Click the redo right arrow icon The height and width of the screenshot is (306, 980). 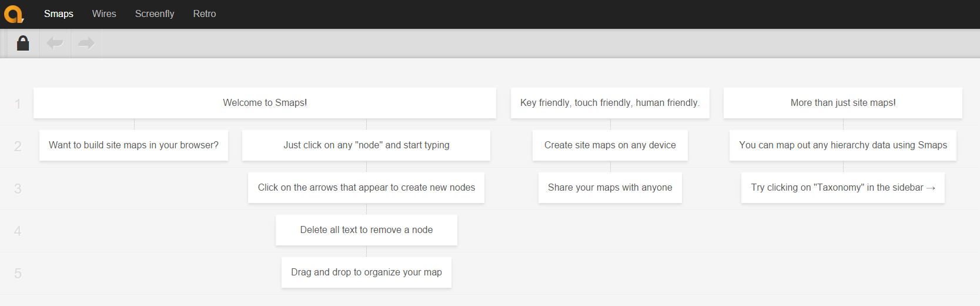point(86,43)
